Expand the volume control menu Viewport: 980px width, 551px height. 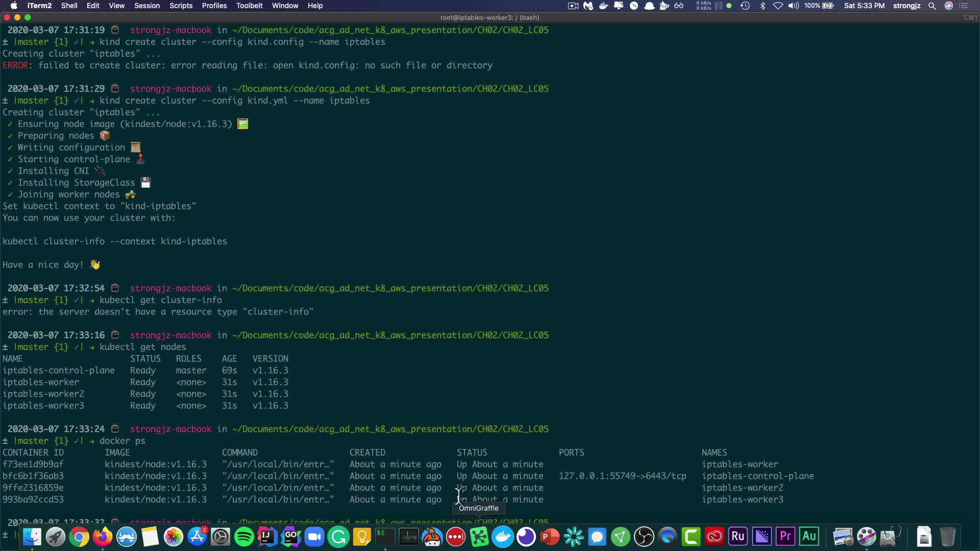click(x=793, y=6)
